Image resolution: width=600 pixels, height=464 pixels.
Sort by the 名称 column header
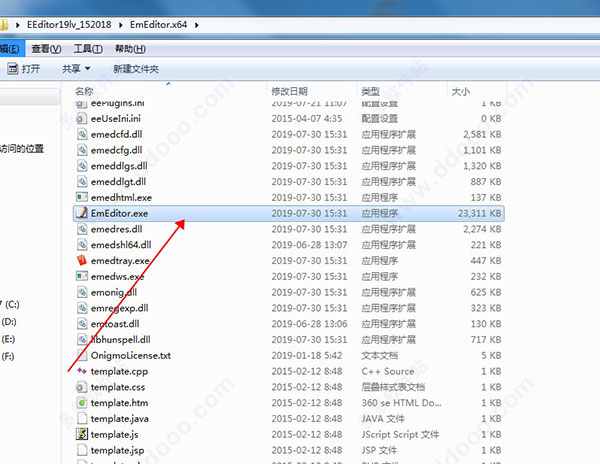(x=84, y=91)
